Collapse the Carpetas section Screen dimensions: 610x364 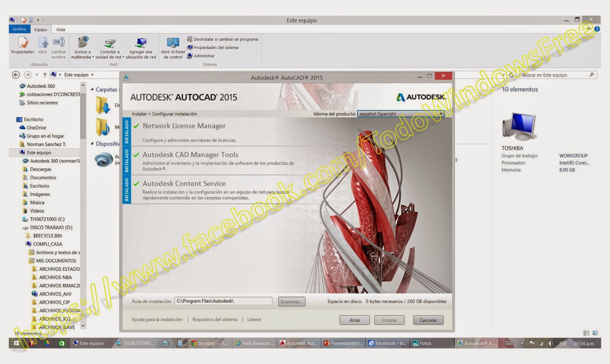(92, 89)
